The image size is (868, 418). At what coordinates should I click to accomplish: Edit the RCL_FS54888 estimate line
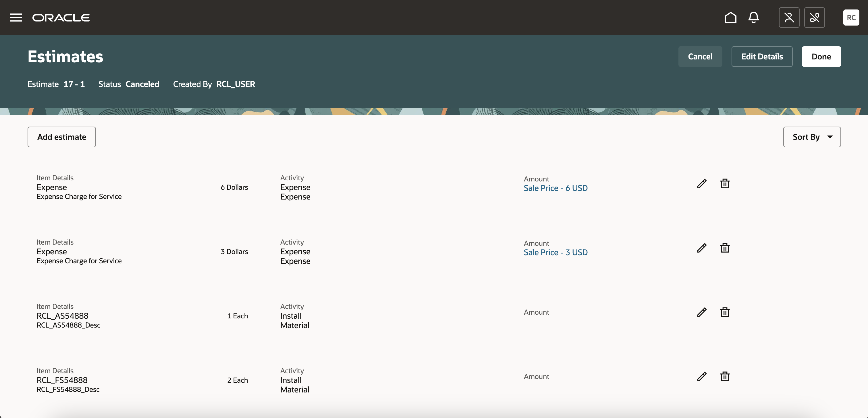pos(701,376)
